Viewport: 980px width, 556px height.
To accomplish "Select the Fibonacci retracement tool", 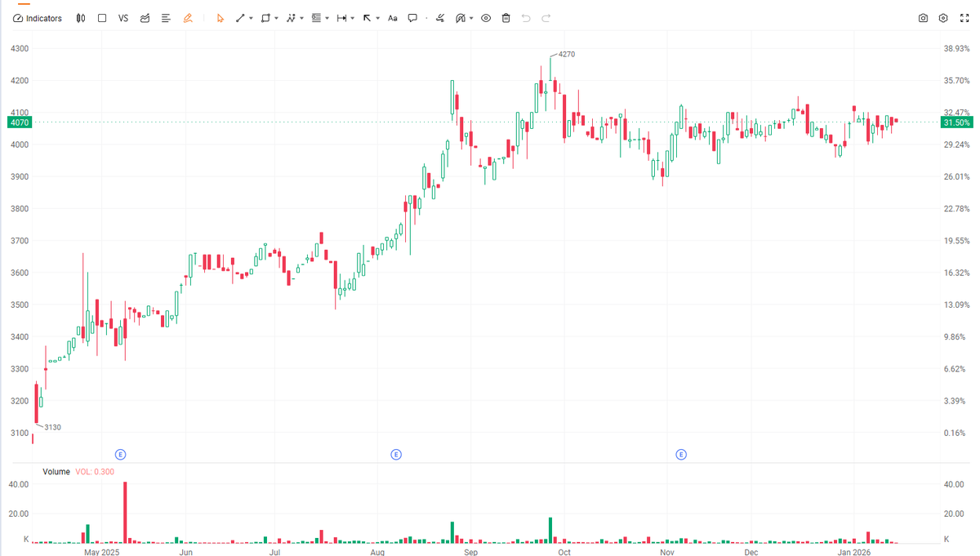I will 317,18.
